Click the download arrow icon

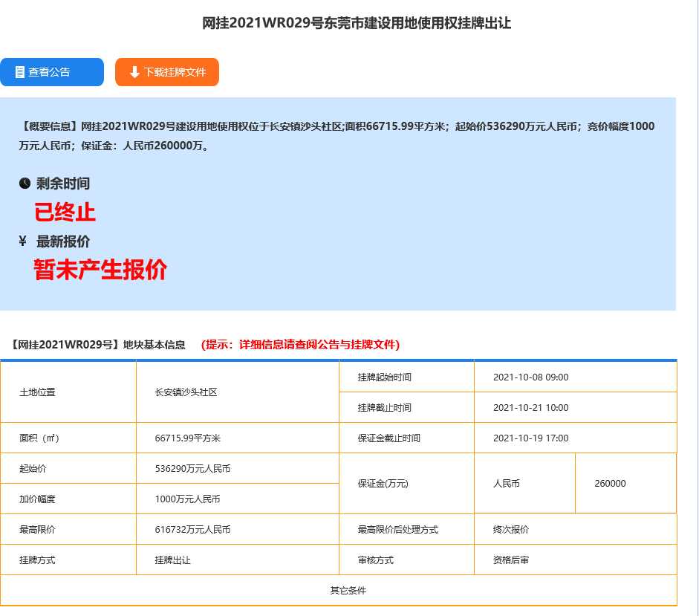pyautogui.click(x=134, y=72)
